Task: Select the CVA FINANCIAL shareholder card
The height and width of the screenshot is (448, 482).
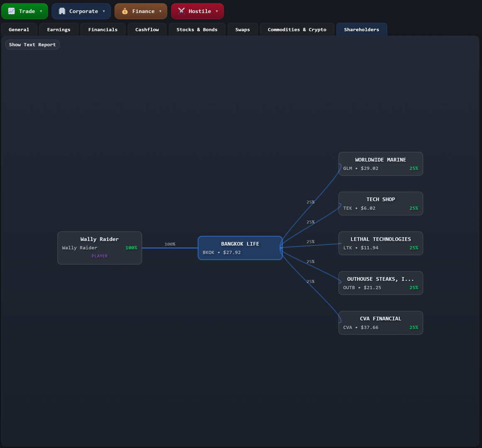Action: (x=380, y=323)
